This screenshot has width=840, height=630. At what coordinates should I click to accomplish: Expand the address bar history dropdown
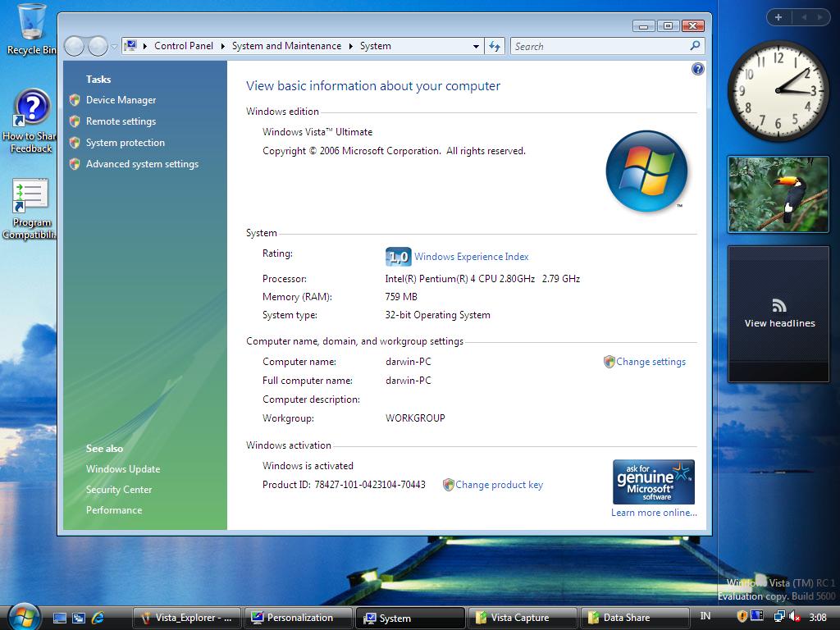[x=476, y=47]
